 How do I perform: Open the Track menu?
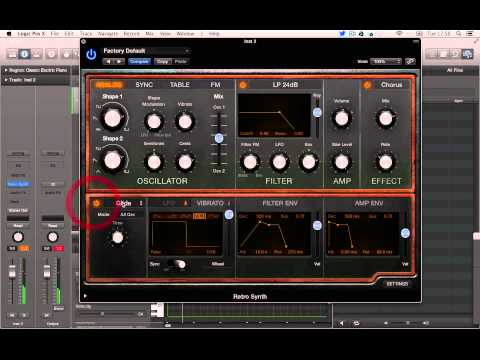click(x=86, y=34)
